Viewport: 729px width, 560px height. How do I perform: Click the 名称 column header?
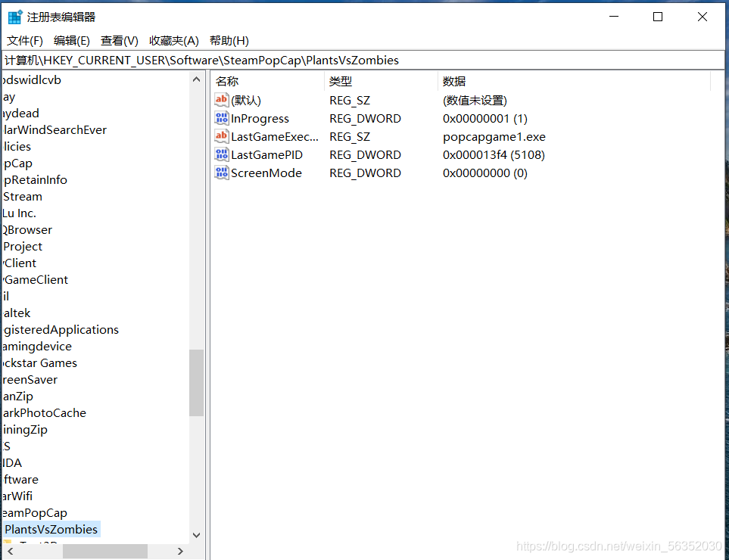click(227, 81)
